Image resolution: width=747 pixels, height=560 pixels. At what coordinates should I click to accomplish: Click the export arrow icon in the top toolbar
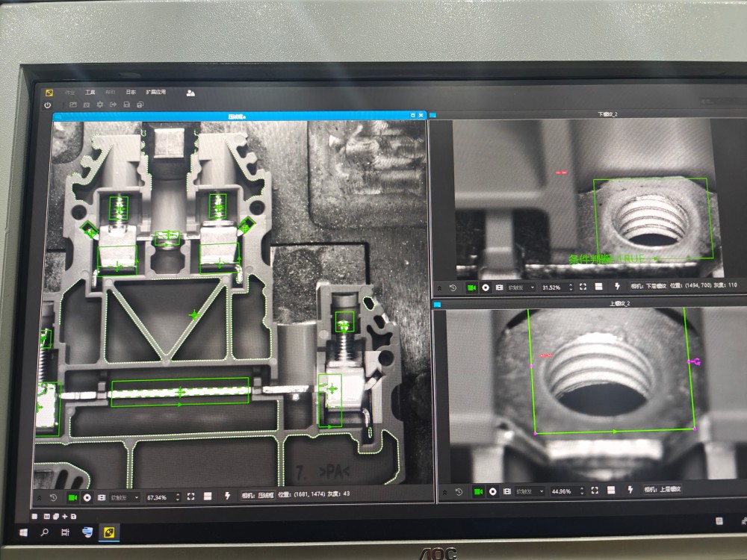pyautogui.click(x=113, y=105)
